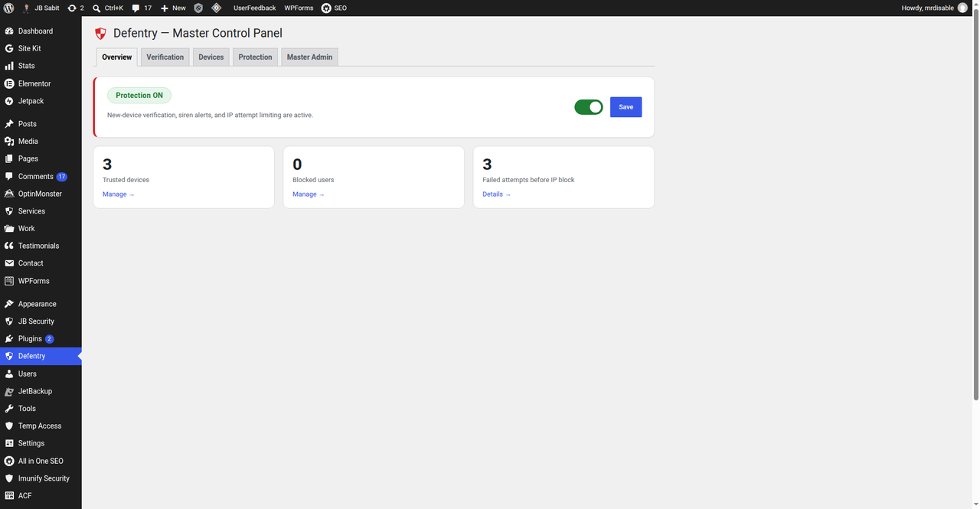Viewport: 980px width, 509px height.
Task: Open Appearance in the sidebar
Action: 41,304
